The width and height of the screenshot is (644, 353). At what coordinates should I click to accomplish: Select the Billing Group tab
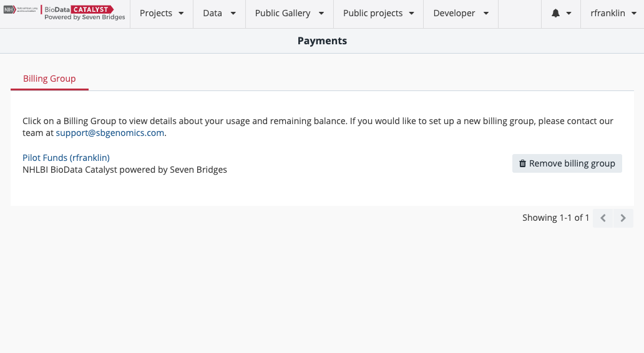click(x=49, y=79)
